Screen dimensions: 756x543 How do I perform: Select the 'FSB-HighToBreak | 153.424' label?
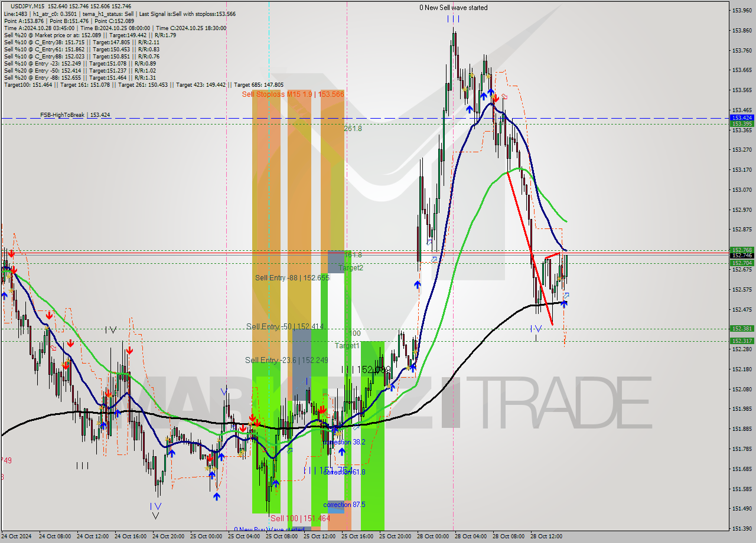coord(75,115)
